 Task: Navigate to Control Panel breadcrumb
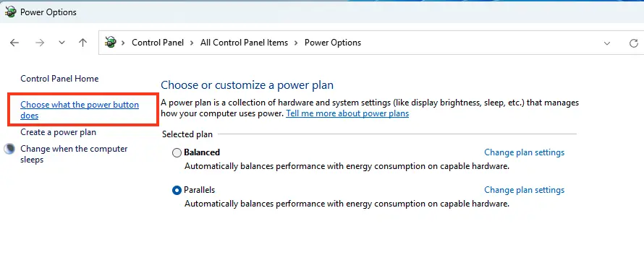coord(158,43)
